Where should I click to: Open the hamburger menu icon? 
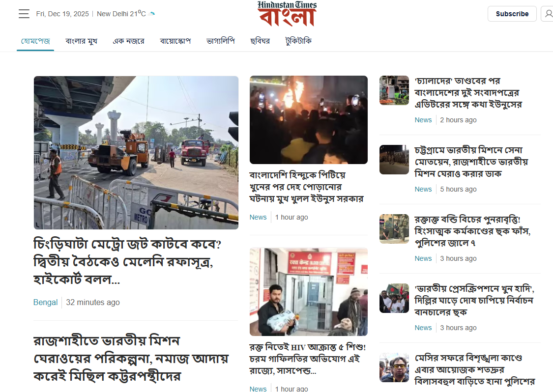[24, 14]
